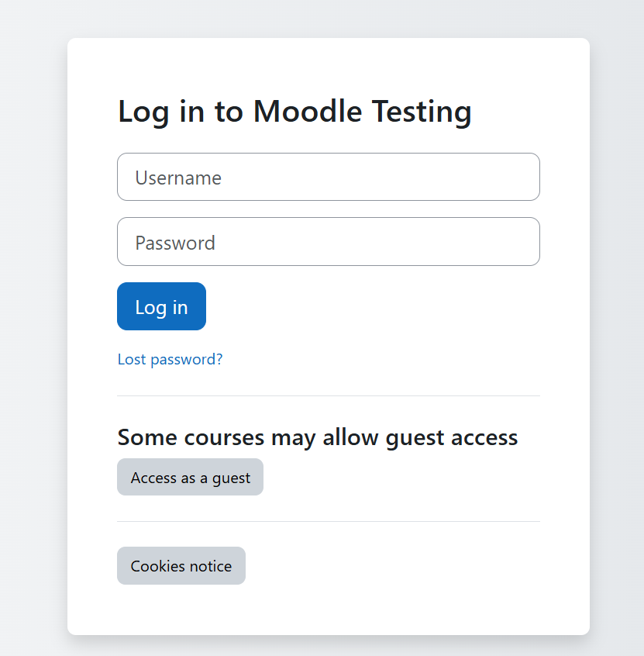Select the Password text box

328,242
